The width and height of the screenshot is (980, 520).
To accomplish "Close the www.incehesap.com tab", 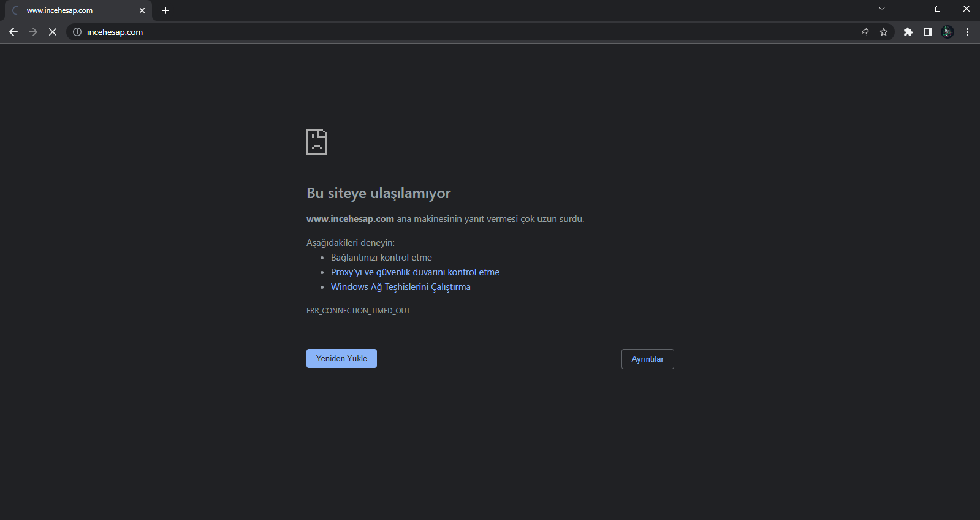I will point(142,10).
